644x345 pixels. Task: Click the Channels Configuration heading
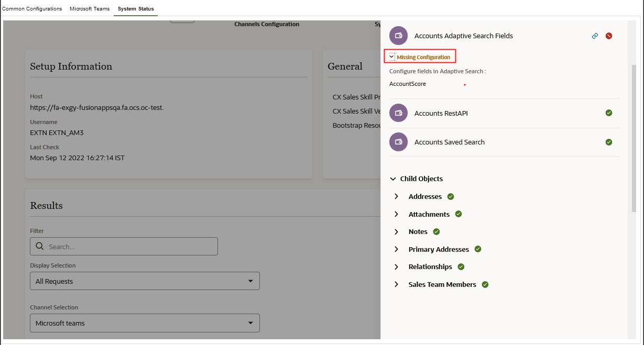pos(267,24)
